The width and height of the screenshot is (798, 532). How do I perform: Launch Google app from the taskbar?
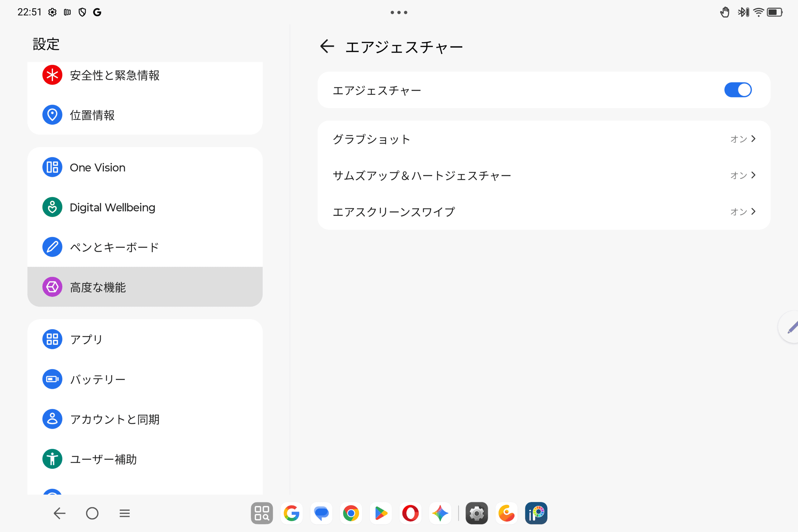[x=291, y=513]
